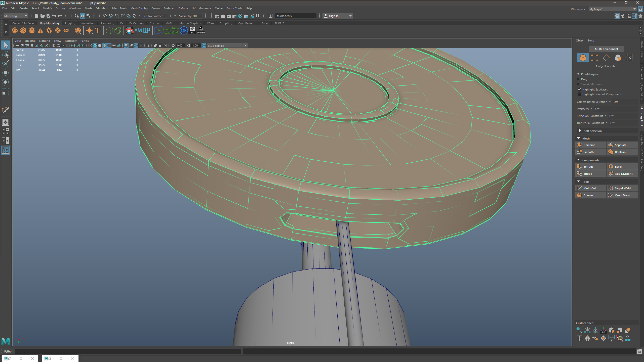This screenshot has width=644, height=362.
Task: Open the Modeling menu set dropdown
Action: pyautogui.click(x=16, y=16)
